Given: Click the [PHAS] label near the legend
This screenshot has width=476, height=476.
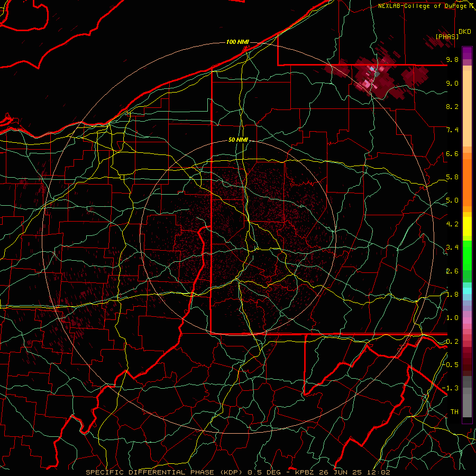Looking at the screenshot, I should point(447,36).
